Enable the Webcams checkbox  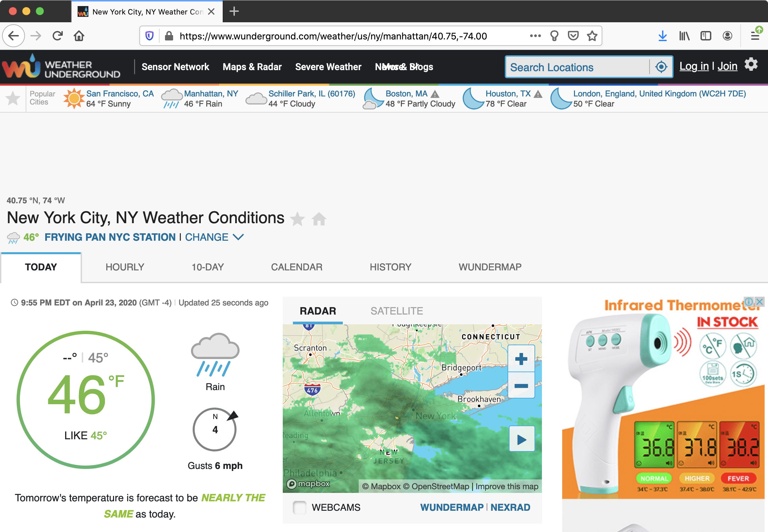(x=299, y=507)
